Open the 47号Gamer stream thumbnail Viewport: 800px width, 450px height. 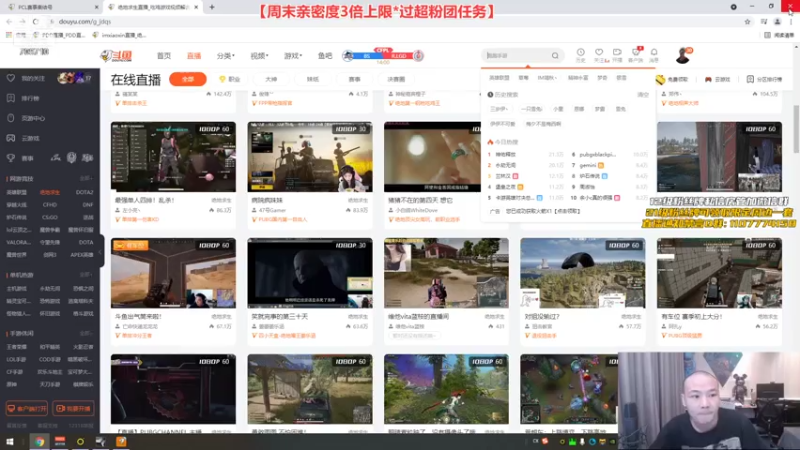point(310,157)
